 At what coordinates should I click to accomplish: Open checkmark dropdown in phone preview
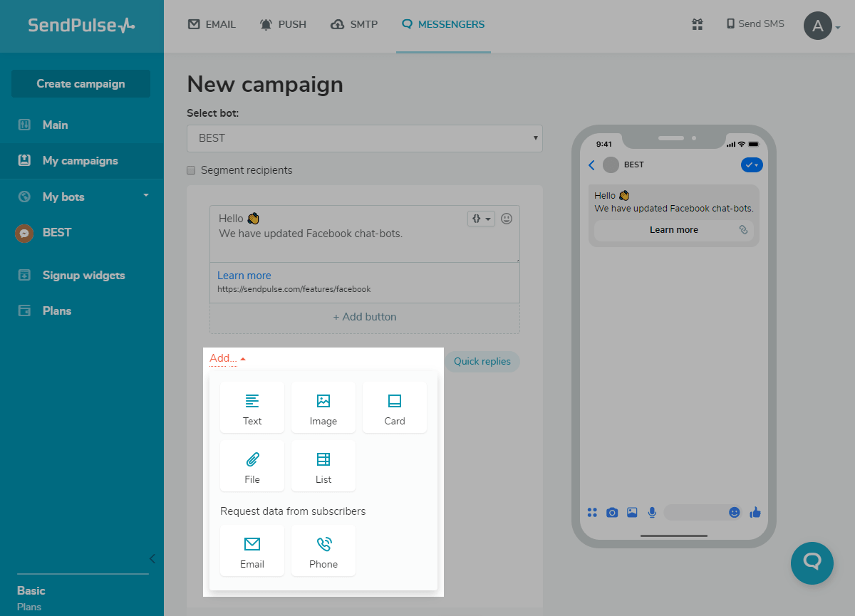click(752, 165)
